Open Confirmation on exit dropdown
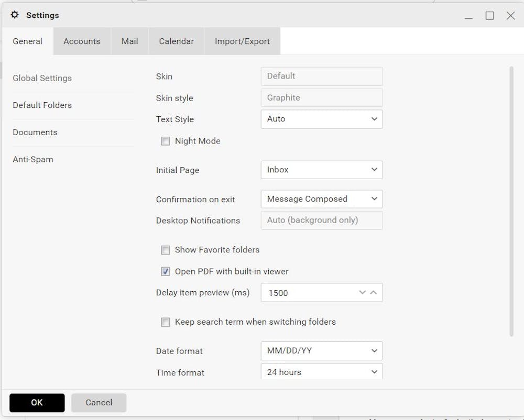The width and height of the screenshot is (524, 420). coord(321,199)
